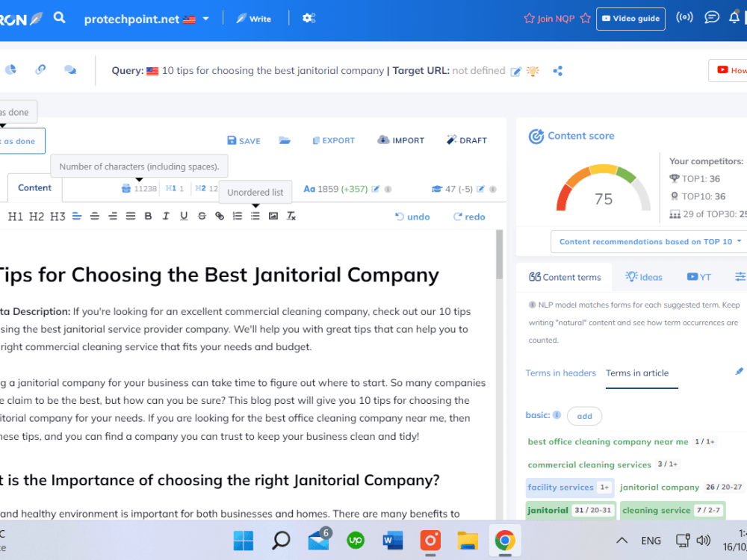Image resolution: width=747 pixels, height=560 pixels.
Task: Switch to the Content tab
Action: 35,187
